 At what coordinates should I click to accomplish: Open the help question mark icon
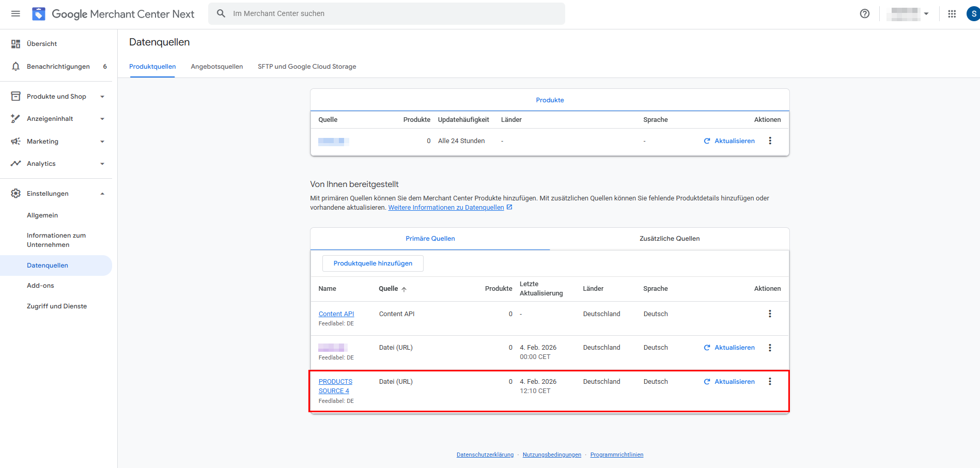865,14
